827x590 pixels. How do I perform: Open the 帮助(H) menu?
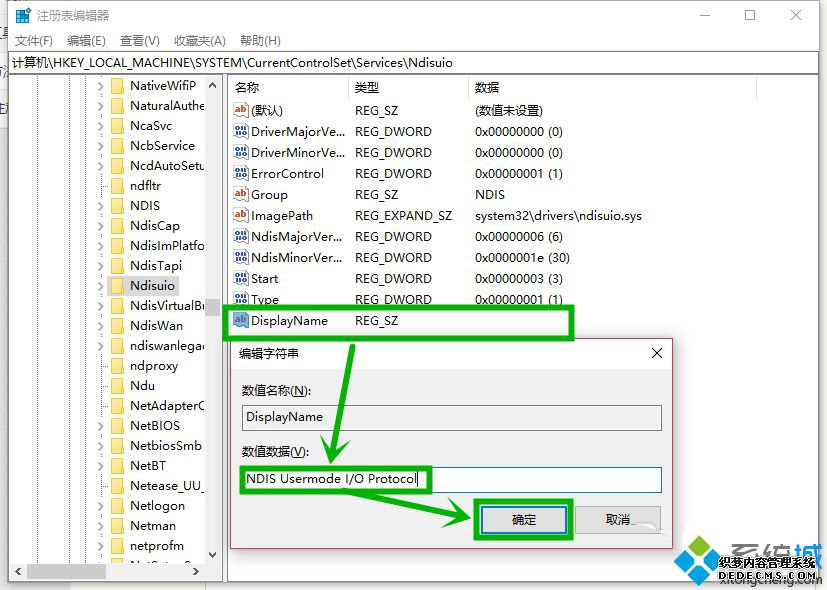click(x=260, y=41)
